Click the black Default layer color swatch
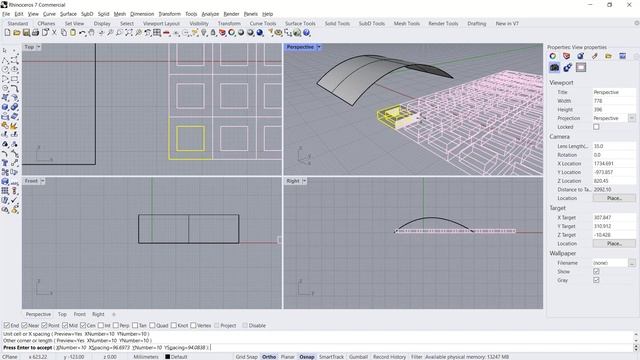640x360 pixels. click(x=167, y=357)
